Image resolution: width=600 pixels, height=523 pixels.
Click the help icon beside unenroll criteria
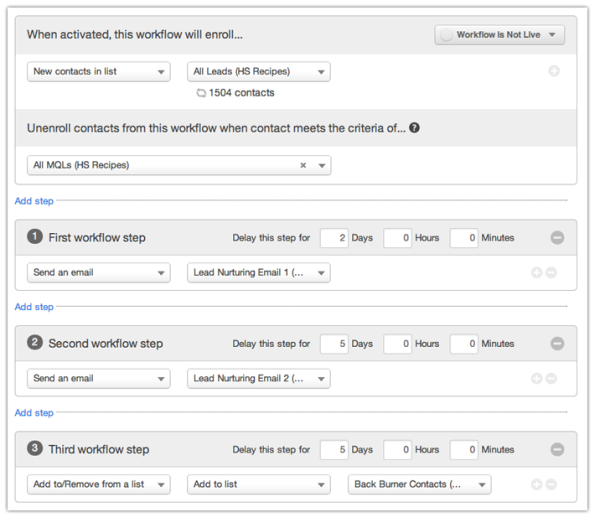point(414,128)
